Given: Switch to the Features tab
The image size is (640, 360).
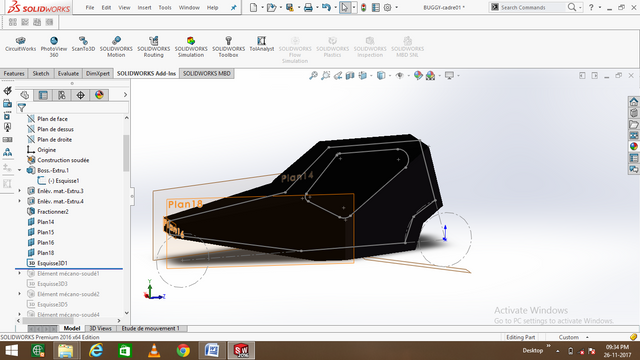Looking at the screenshot, I should click(14, 73).
